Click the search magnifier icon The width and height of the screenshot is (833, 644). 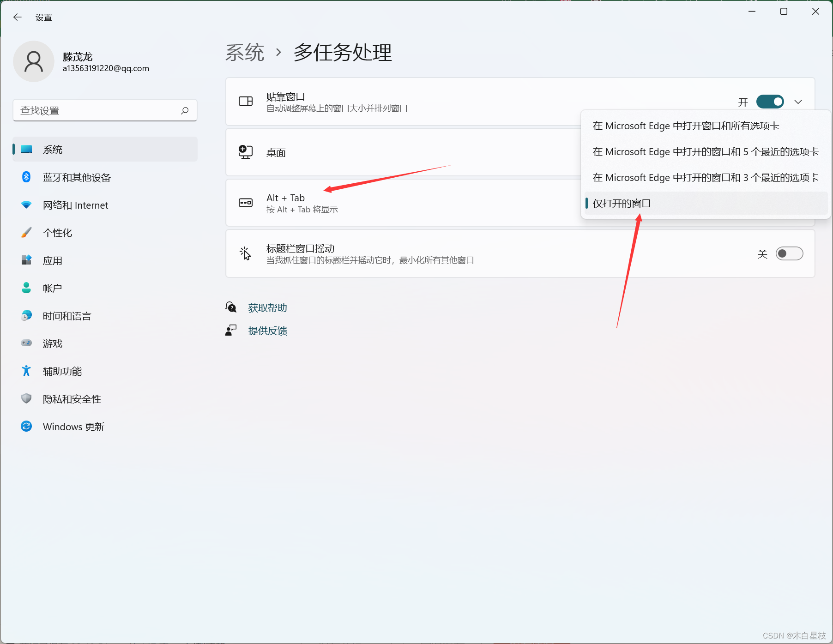tap(185, 110)
